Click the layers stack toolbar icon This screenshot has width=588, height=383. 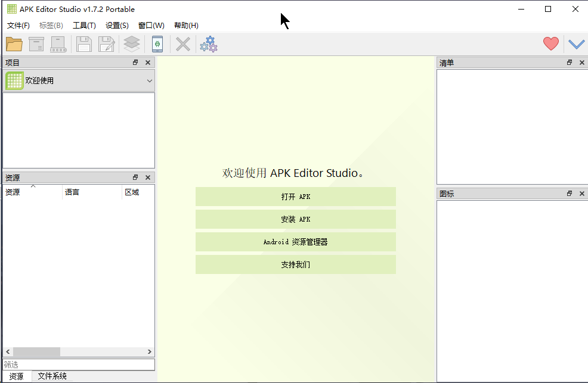pos(132,44)
